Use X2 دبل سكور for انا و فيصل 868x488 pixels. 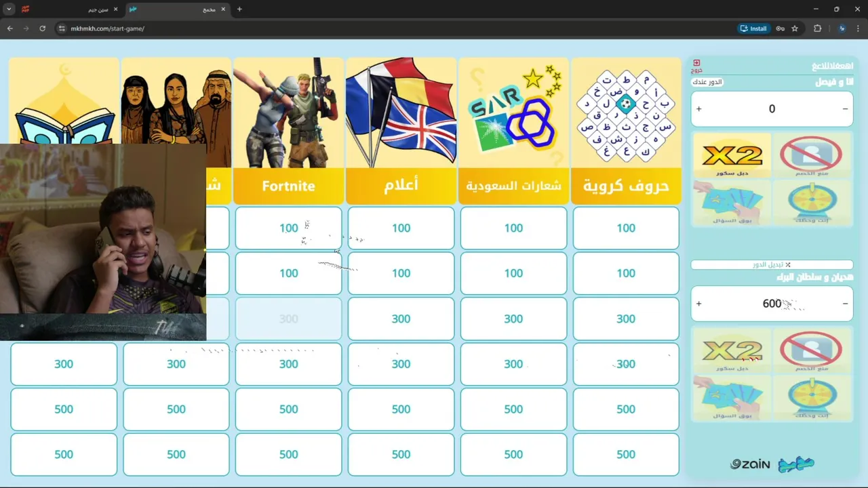[x=732, y=155]
